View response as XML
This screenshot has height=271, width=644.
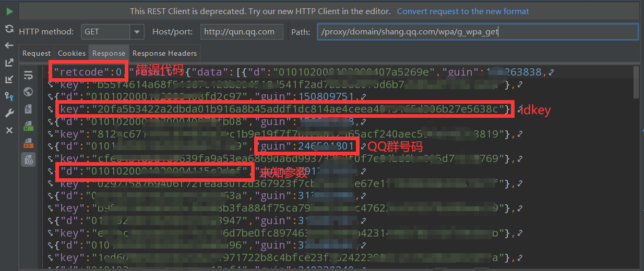[x=28, y=143]
